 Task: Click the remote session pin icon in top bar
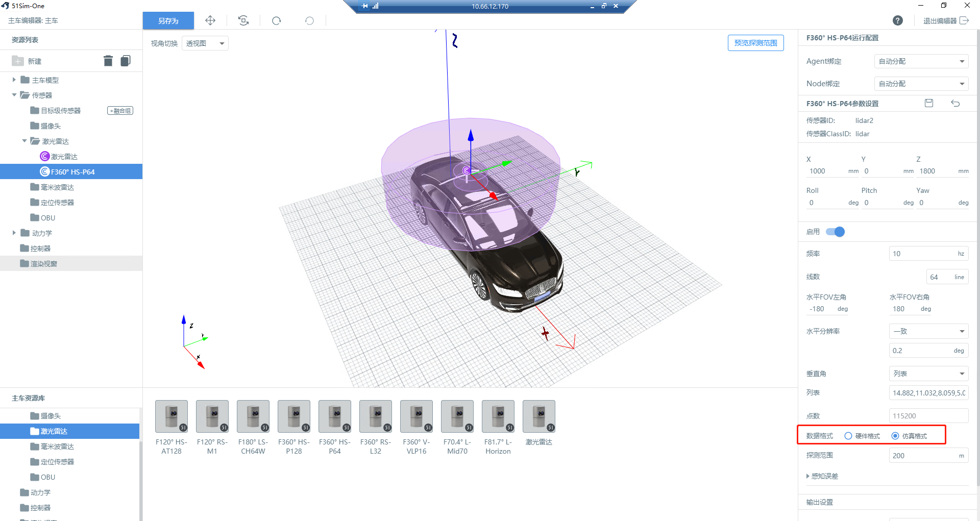tap(364, 6)
